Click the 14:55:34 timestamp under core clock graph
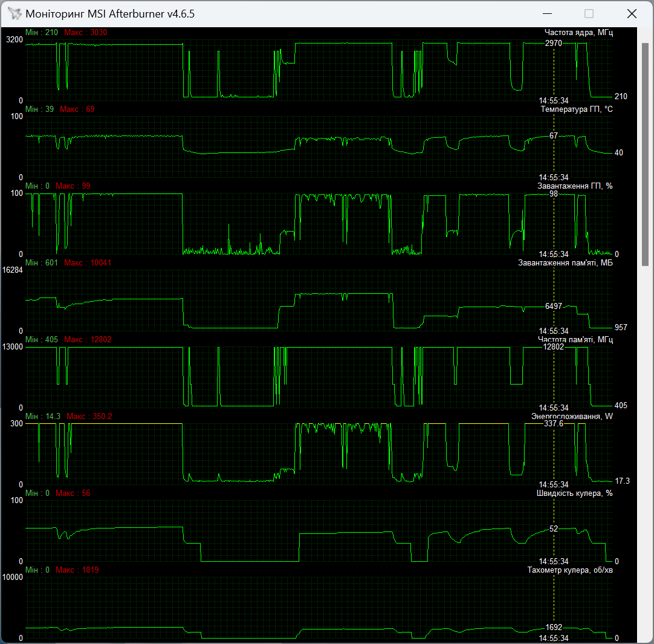This screenshot has height=644, width=654. (x=554, y=101)
